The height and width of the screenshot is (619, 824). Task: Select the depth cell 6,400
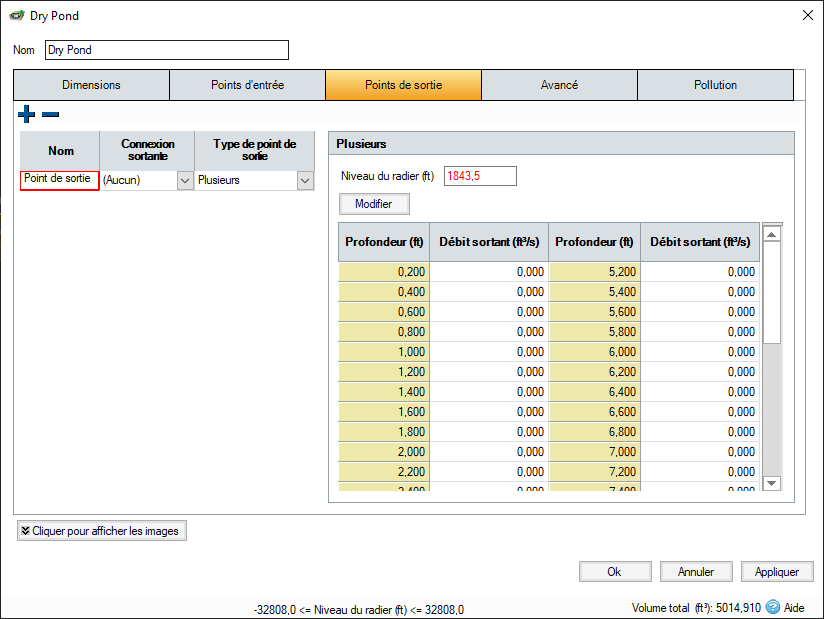[595, 391]
